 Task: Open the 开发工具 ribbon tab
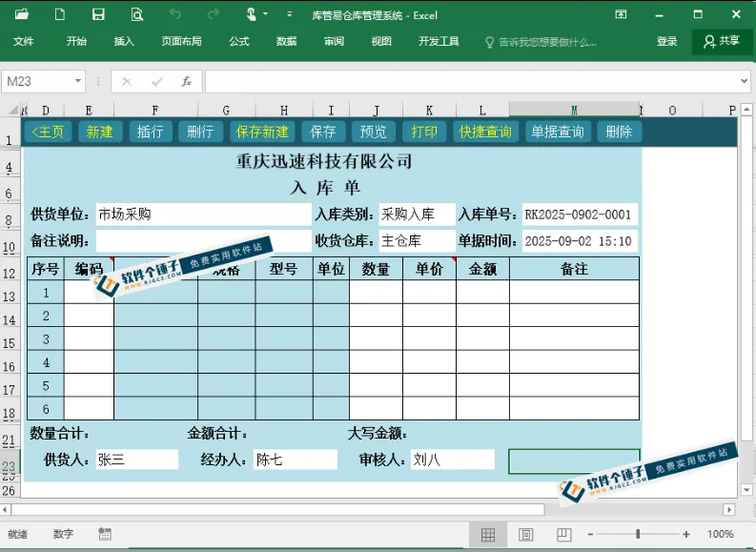pos(439,41)
